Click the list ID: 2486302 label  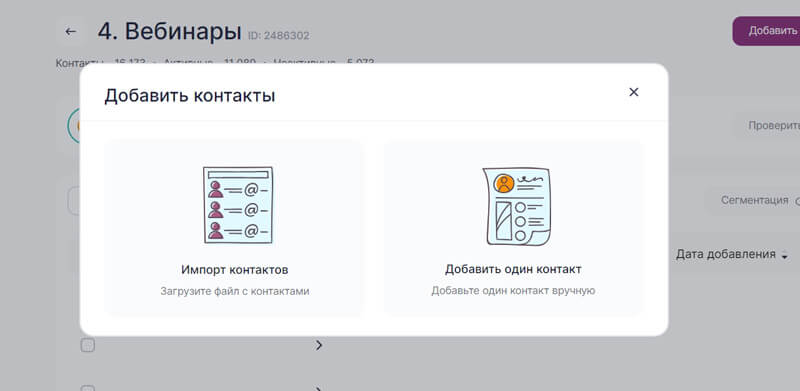click(x=279, y=36)
